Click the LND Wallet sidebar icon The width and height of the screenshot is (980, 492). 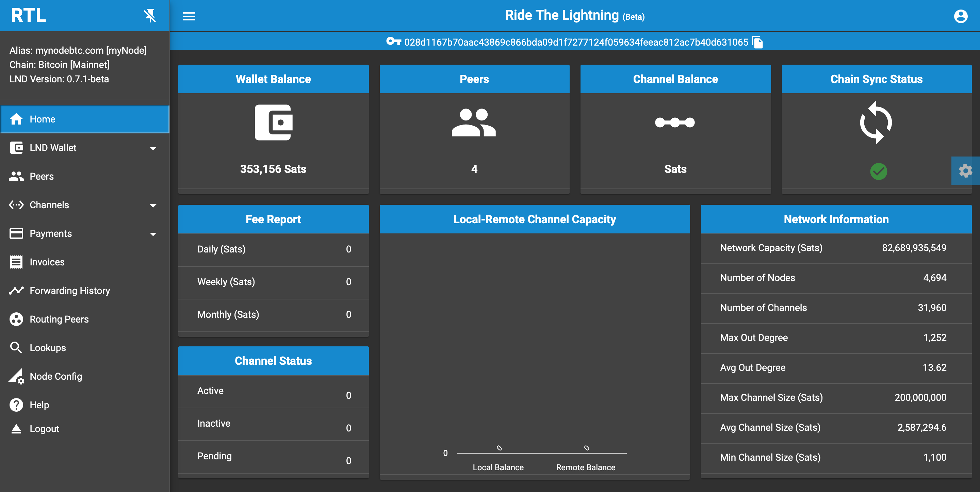point(16,148)
